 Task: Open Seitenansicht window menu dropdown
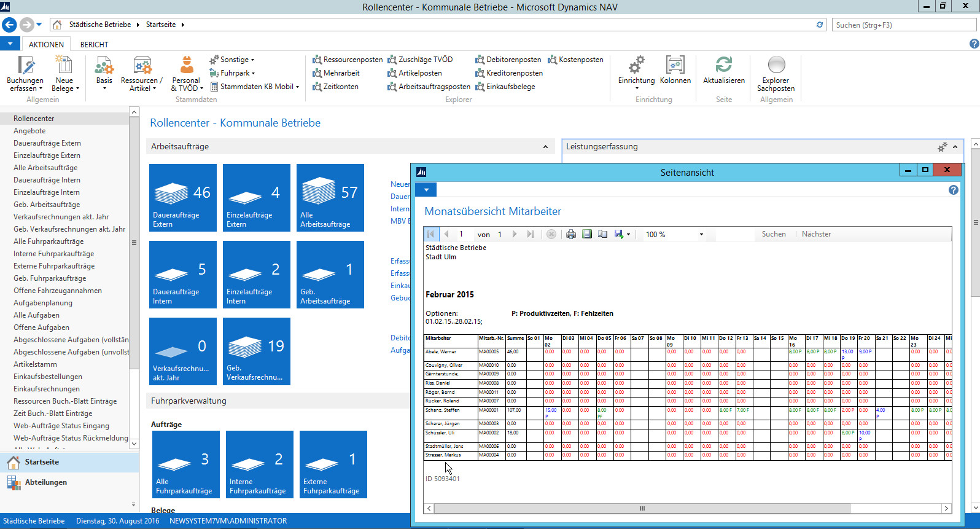click(x=426, y=190)
